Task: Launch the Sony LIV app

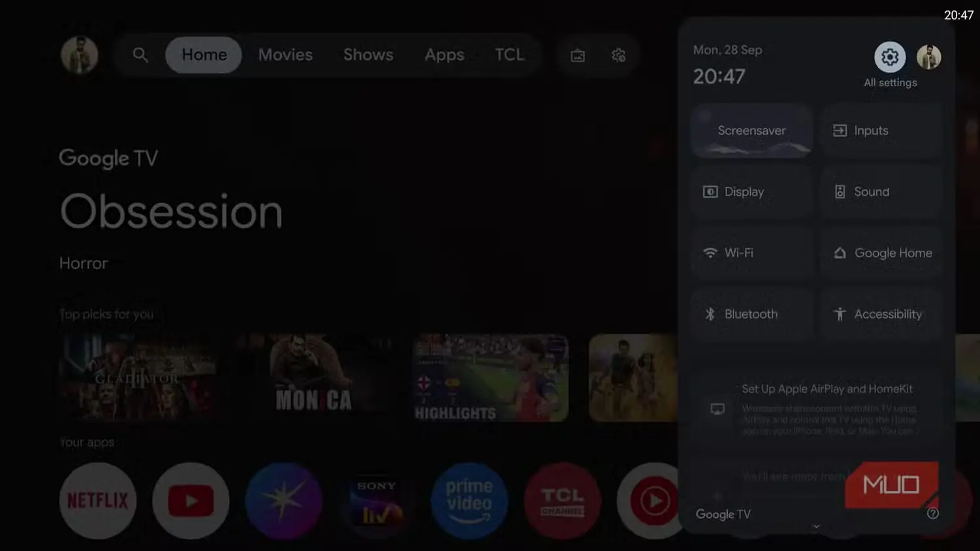Action: pyautogui.click(x=376, y=501)
